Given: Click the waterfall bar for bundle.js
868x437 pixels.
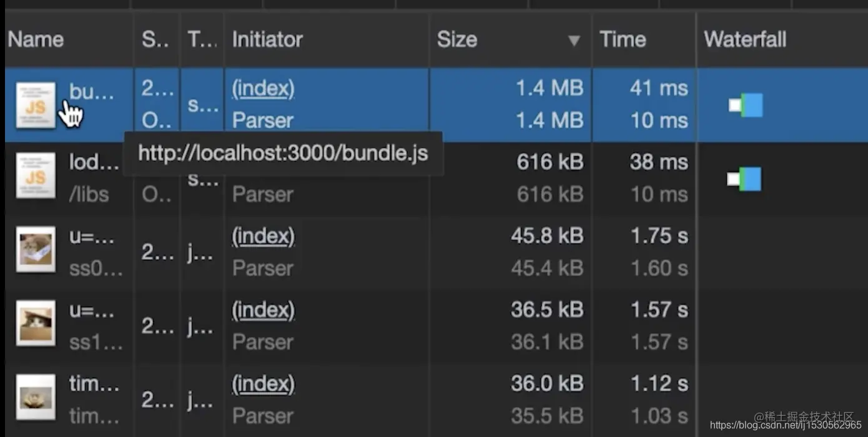Looking at the screenshot, I should tap(746, 106).
